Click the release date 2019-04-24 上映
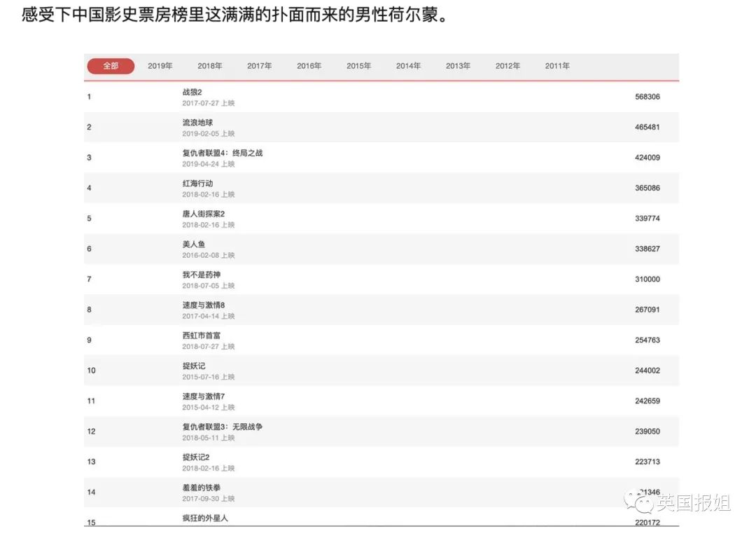Image resolution: width=756 pixels, height=536 pixels. point(209,164)
